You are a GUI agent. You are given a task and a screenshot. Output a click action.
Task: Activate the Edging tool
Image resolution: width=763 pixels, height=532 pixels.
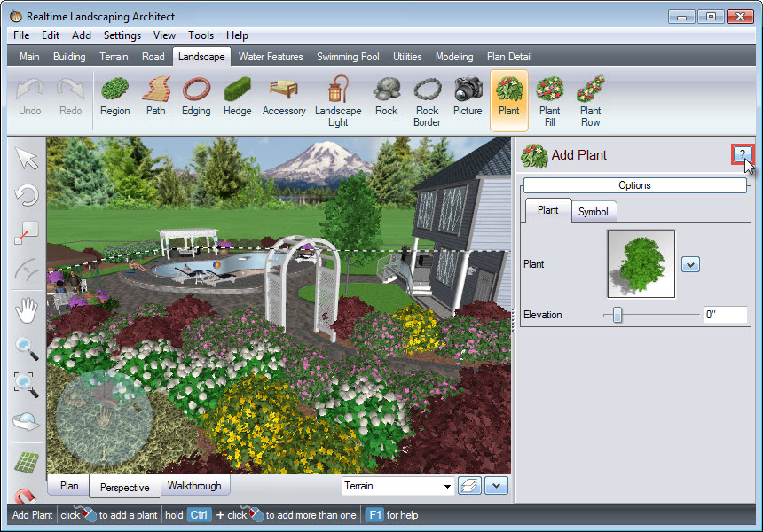point(195,98)
